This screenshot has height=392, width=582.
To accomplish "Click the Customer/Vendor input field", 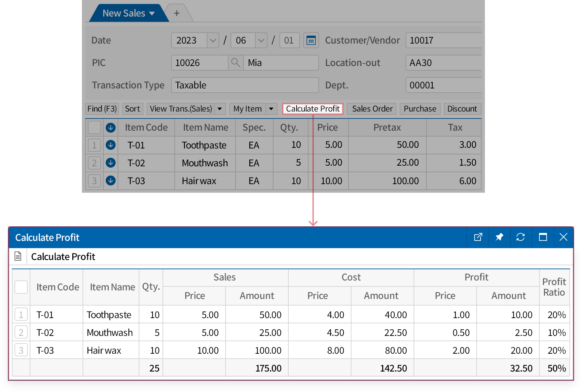I will (443, 40).
